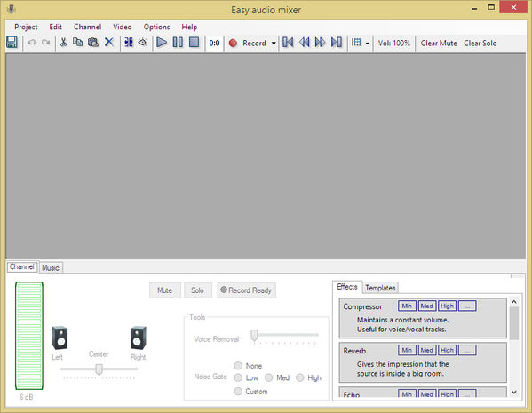Click the blue X delete icon
Viewport: 532px width, 413px height.
(x=109, y=43)
